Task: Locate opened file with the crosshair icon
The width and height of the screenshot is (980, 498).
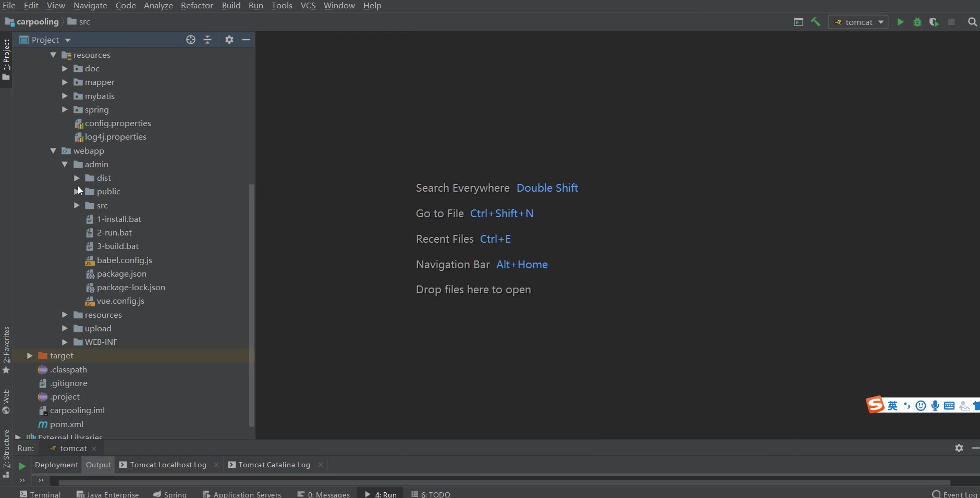Action: pos(191,40)
